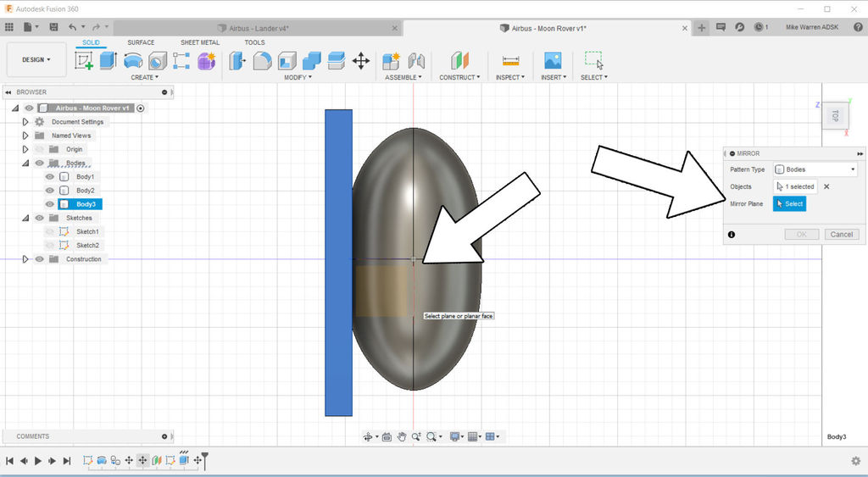
Task: Switch to the SURFACE tab
Action: coord(142,42)
